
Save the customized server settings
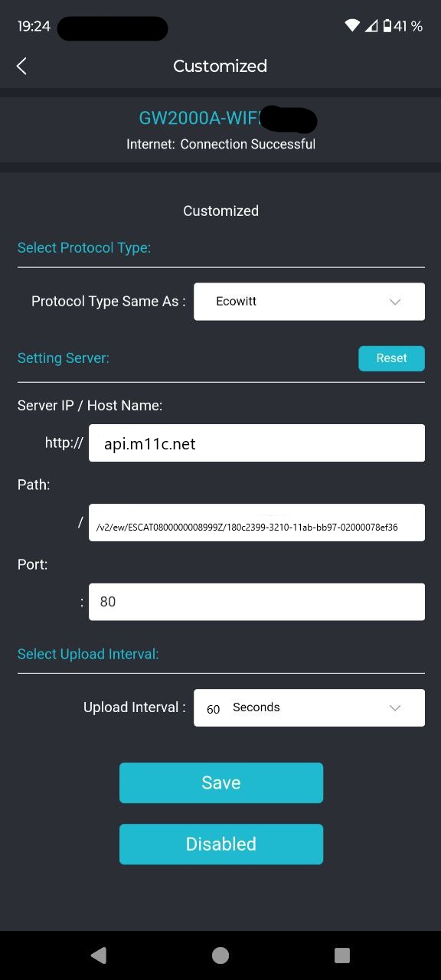click(x=221, y=782)
